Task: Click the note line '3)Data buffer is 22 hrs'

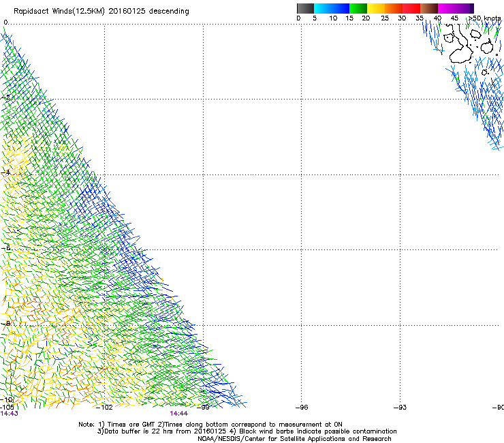Action: (247, 431)
